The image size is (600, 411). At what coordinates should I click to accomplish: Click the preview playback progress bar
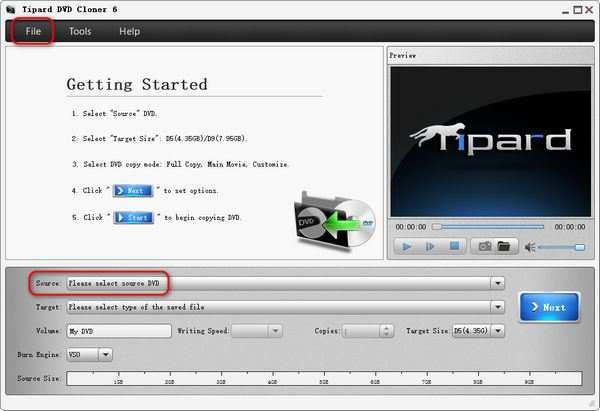pos(488,227)
